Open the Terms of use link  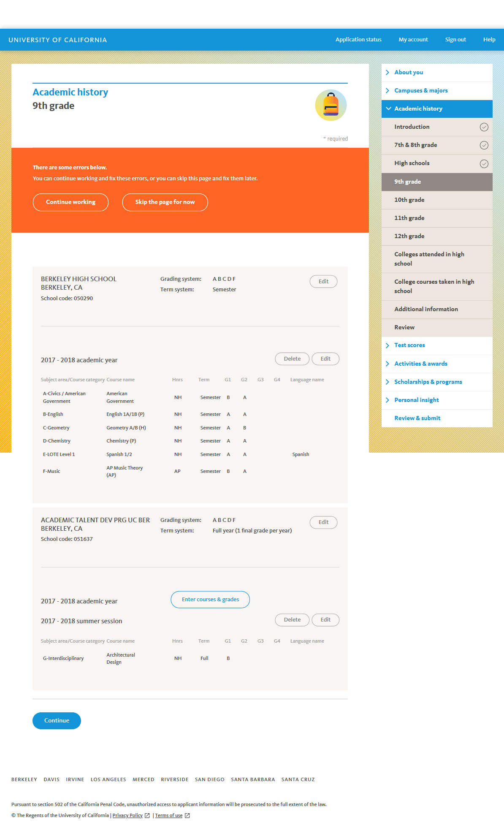pos(169,815)
